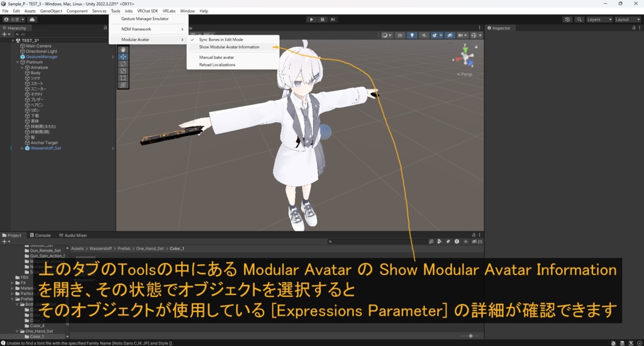
Task: Collapse the TEST_3 scene root
Action: pos(13,41)
